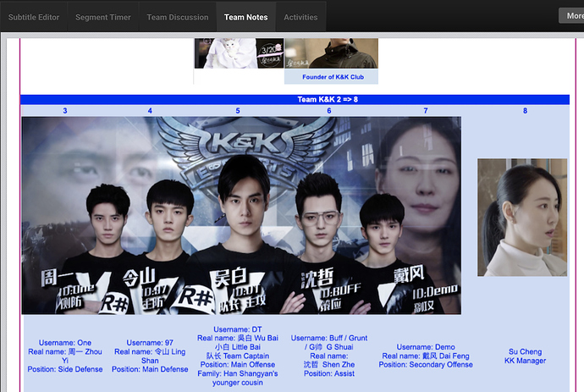Click the photo above the Founder caption
This screenshot has width=584, height=392.
331,53
